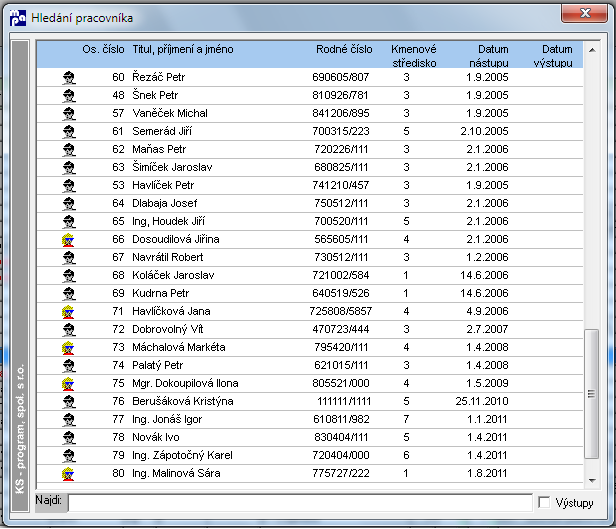Image resolution: width=616 pixels, height=529 pixels.
Task: Click the icon beside Dlabaja Josef
Action: tap(69, 204)
